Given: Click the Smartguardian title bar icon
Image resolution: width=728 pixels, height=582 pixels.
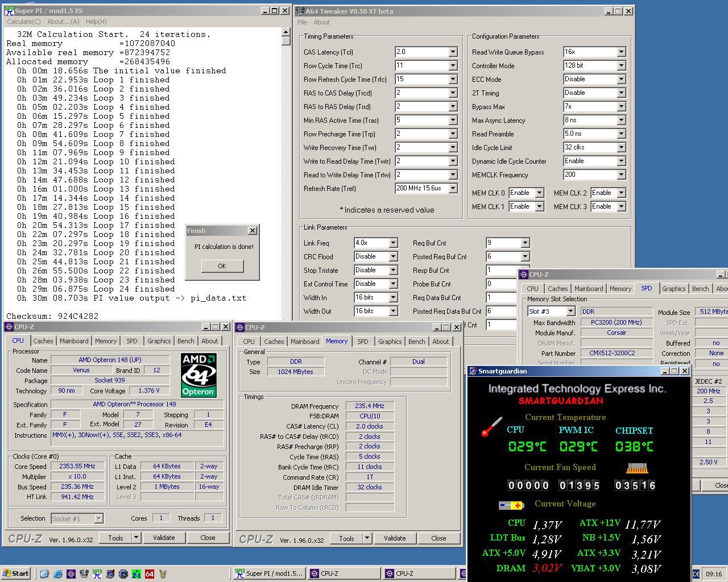Looking at the screenshot, I should coord(473,371).
